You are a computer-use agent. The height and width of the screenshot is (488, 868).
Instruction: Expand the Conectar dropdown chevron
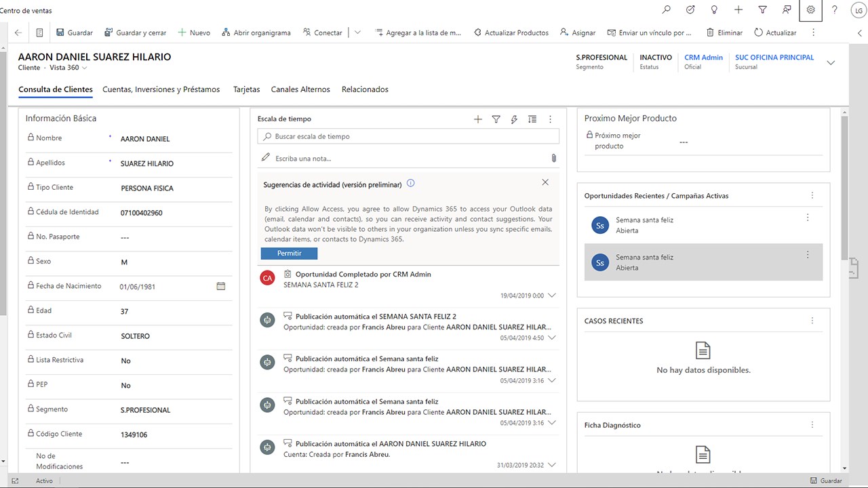tap(357, 33)
